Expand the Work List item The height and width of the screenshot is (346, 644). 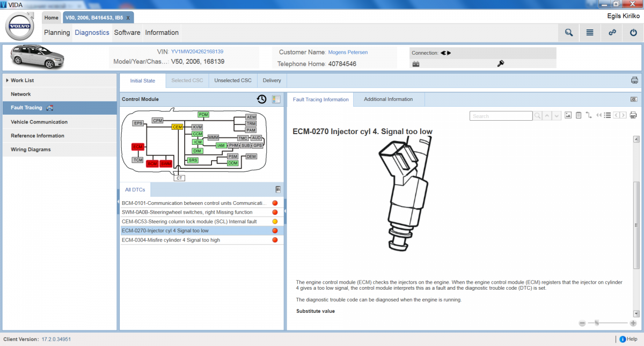pos(22,80)
